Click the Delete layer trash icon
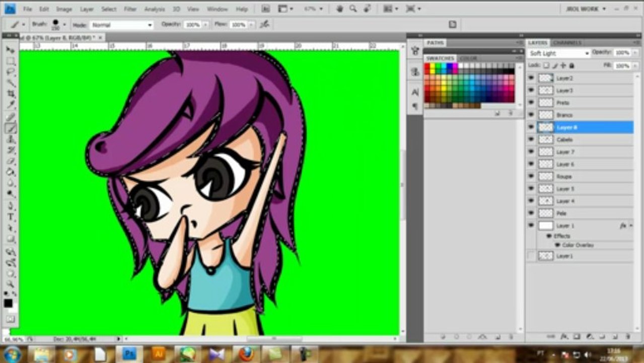Image resolution: width=644 pixels, height=363 pixels. tap(629, 336)
